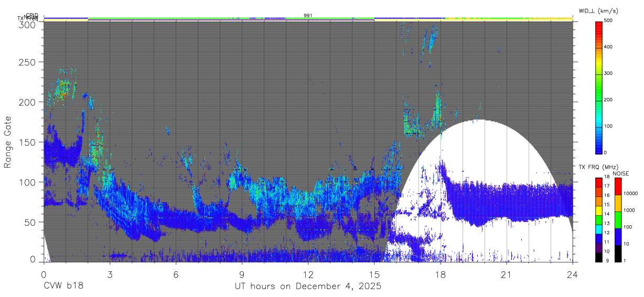Click the '6' UT hour tick label
This screenshot has width=644, height=297.
click(x=176, y=274)
